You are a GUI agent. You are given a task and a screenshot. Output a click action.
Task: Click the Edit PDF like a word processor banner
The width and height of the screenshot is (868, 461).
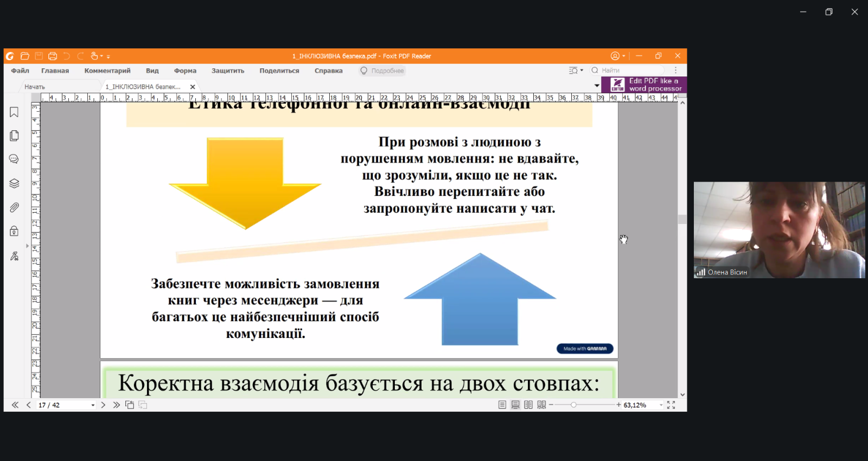tap(644, 85)
